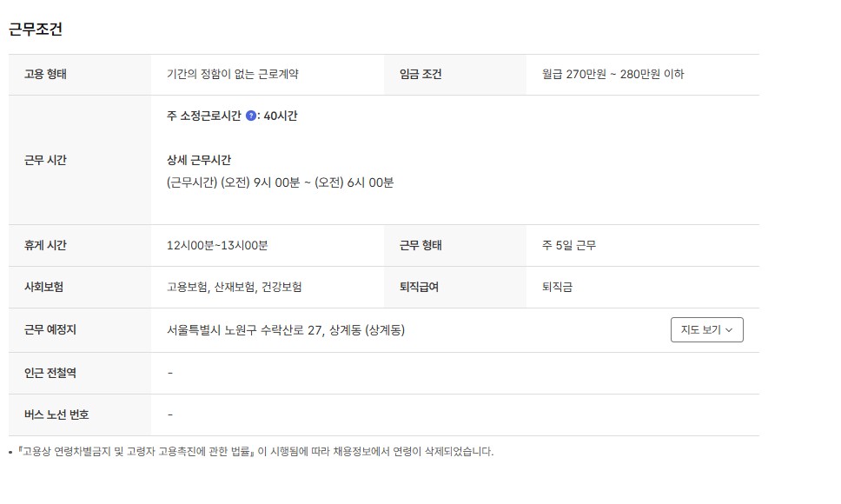Click the 주 5일 근무 value
This screenshot has height=504, width=841.
point(568,245)
